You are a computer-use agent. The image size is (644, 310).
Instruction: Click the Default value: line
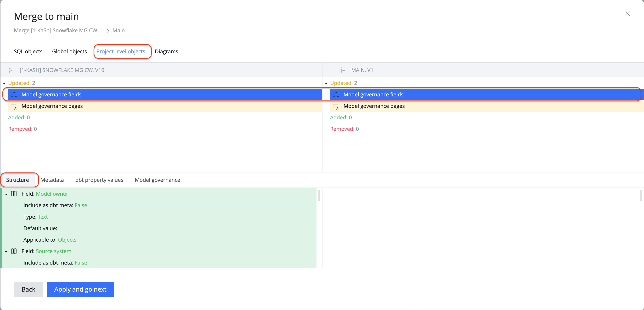(40, 228)
